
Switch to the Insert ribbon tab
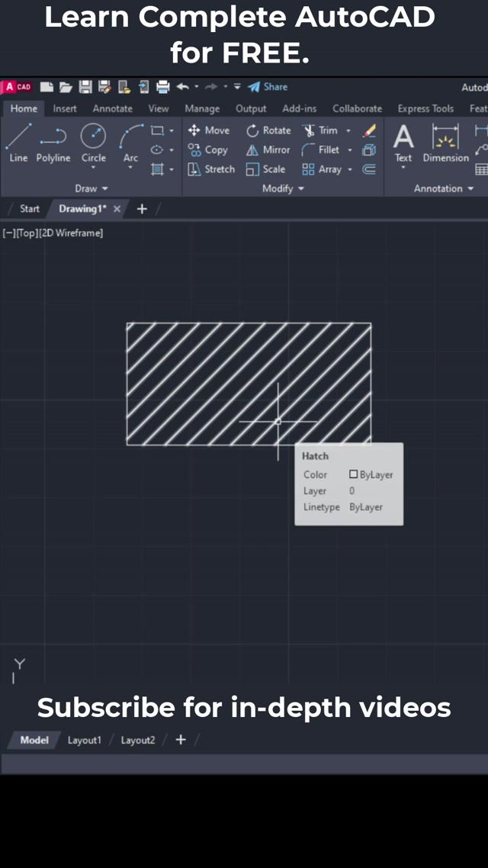pos(65,109)
